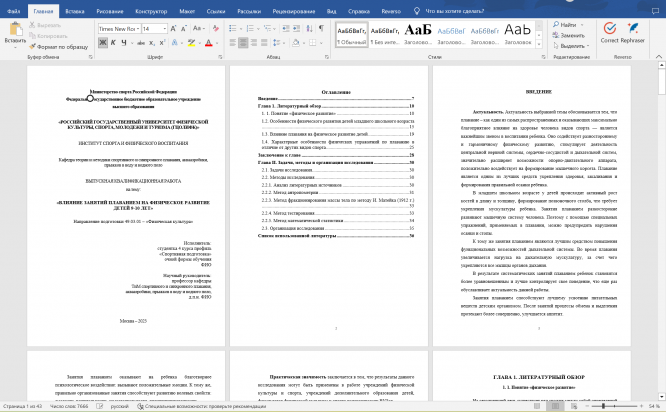Collapse the ribbon with the chevron
666x412 pixels.
pyautogui.click(x=659, y=57)
